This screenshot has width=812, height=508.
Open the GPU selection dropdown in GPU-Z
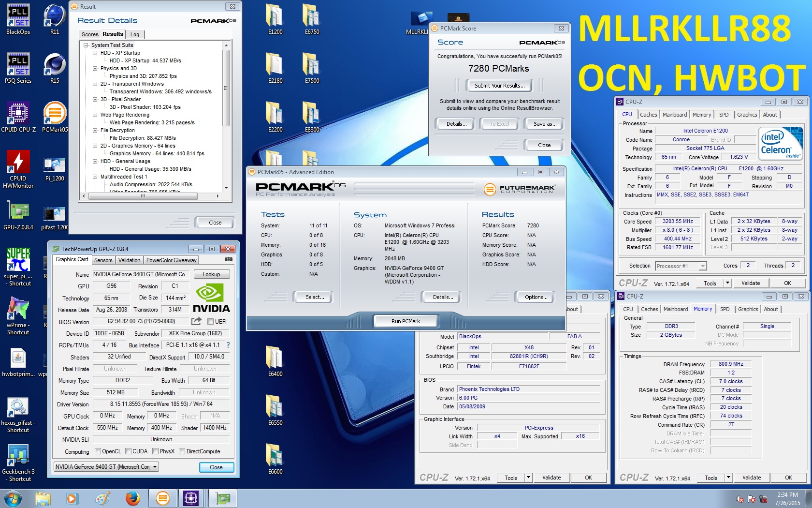tap(106, 467)
